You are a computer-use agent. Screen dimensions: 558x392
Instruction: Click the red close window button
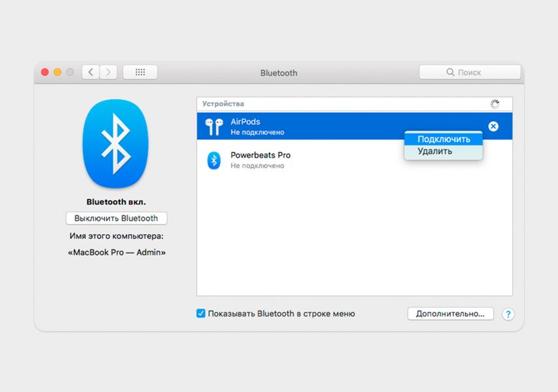pos(45,72)
